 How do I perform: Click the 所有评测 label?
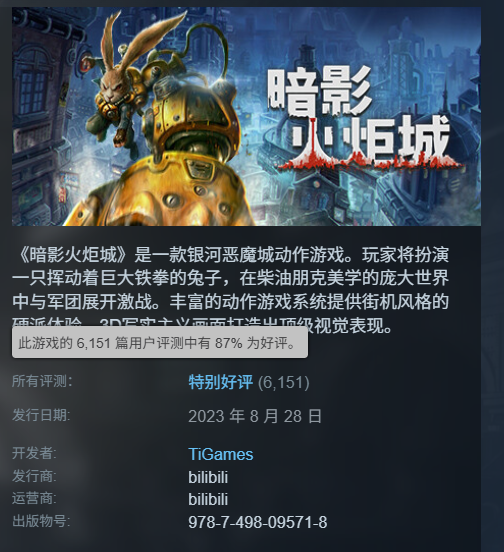(x=42, y=381)
